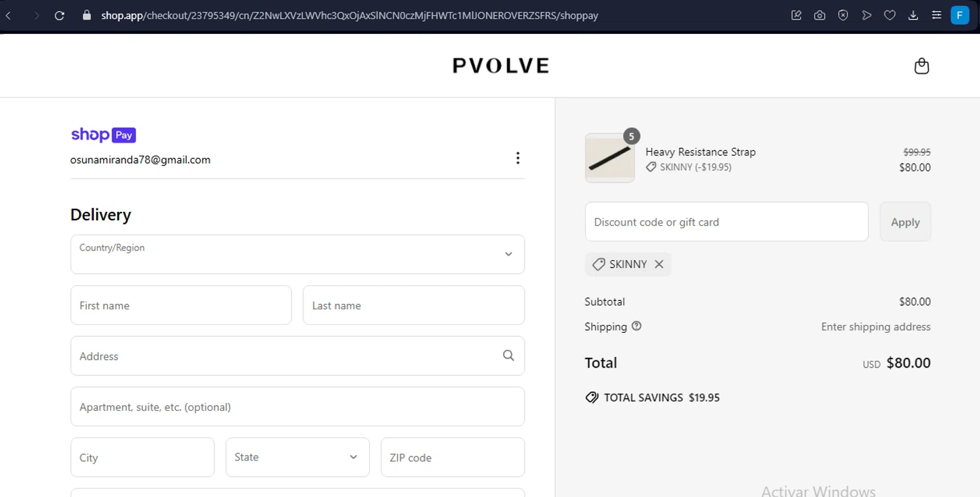The width and height of the screenshot is (980, 497).
Task: Click the PVOLVE store logo
Action: pyautogui.click(x=500, y=65)
